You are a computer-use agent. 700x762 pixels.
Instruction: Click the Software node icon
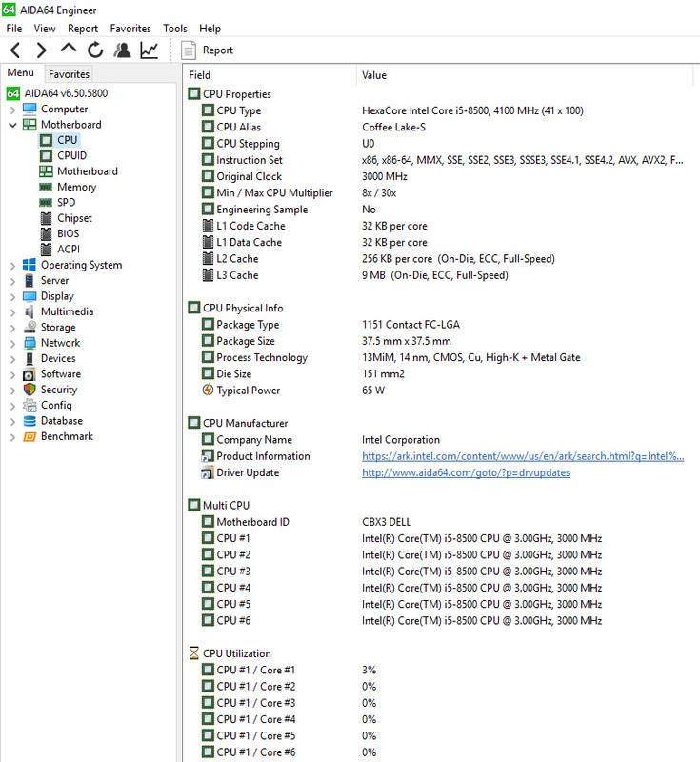click(30, 374)
